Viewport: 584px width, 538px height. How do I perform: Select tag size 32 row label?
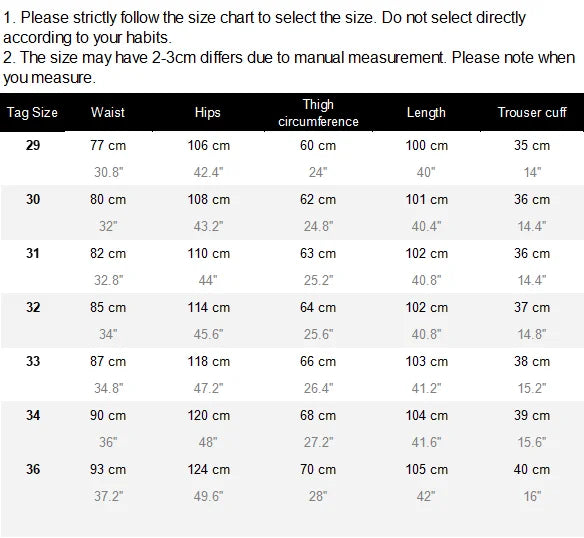click(x=33, y=307)
